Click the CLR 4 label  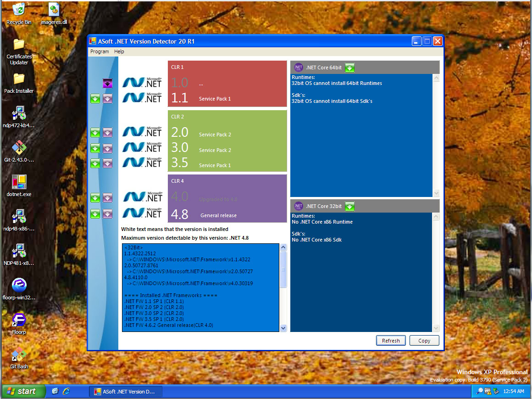(x=177, y=181)
